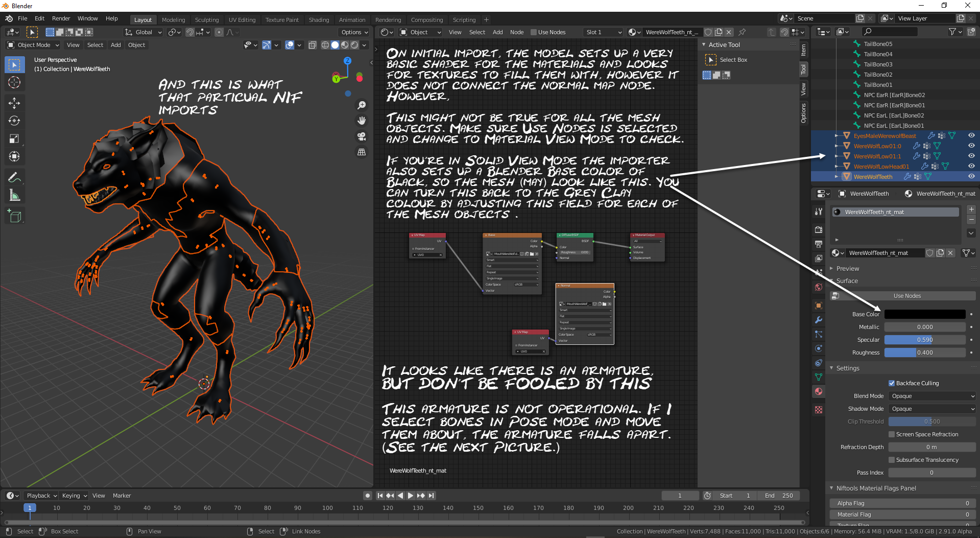Viewport: 980px width, 538px height.
Task: Open the Object properties tab
Action: click(819, 306)
